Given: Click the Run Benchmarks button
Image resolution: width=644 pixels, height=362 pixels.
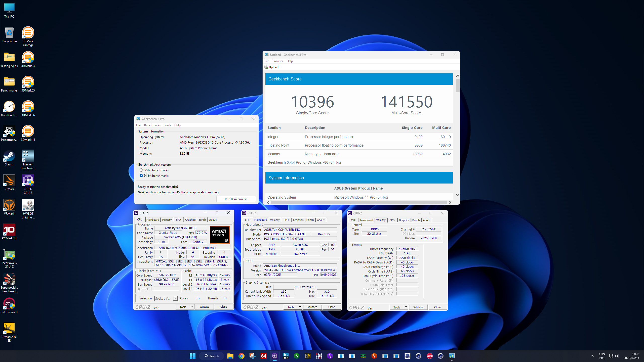Looking at the screenshot, I should (236, 199).
